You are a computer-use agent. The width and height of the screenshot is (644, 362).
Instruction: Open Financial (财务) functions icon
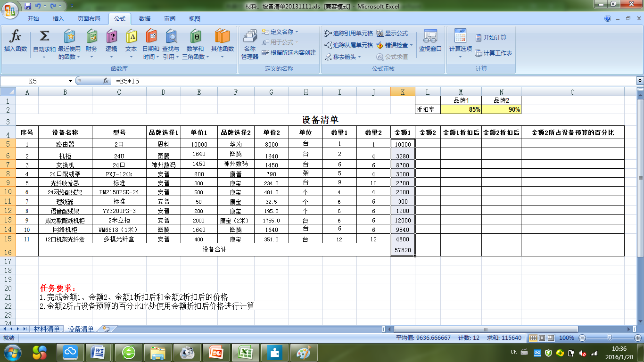pos(92,36)
